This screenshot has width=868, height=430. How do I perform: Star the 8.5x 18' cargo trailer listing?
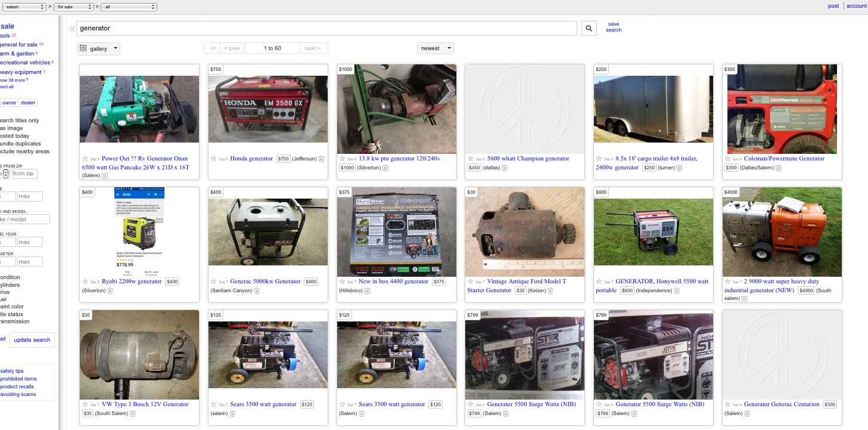click(599, 159)
